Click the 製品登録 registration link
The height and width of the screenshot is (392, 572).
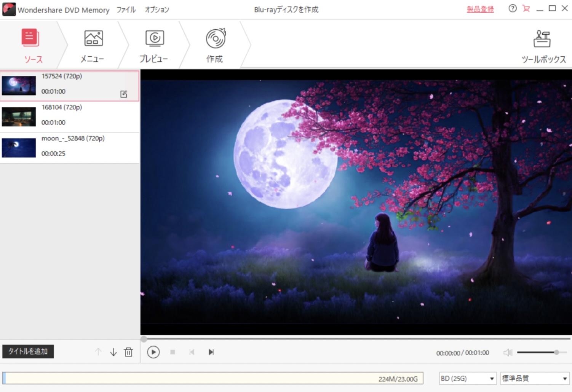480,9
